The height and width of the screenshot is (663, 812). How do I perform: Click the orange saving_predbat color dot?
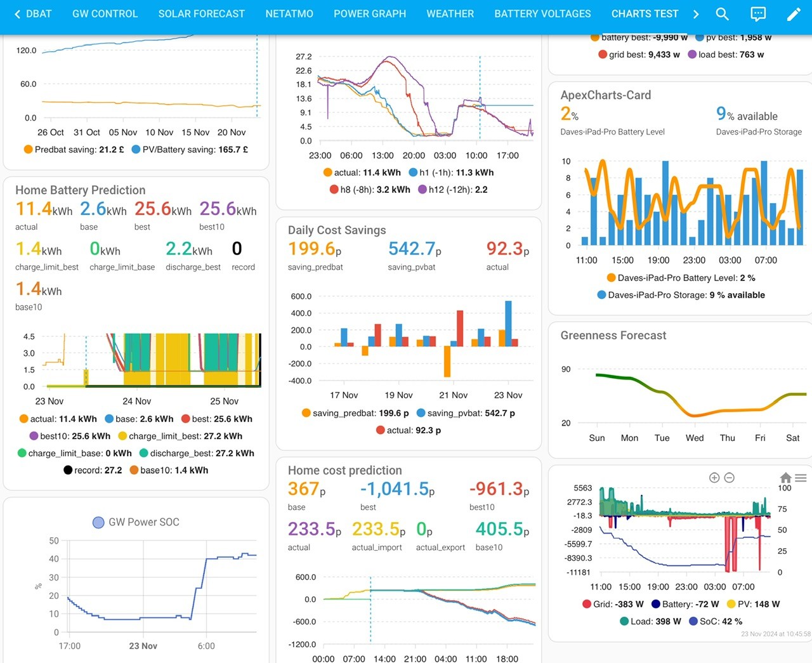(306, 413)
